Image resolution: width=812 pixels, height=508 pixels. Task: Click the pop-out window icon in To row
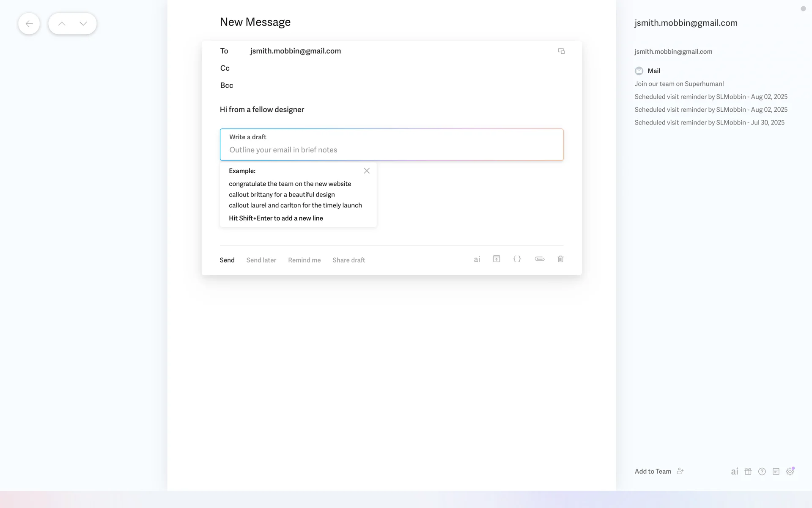[x=561, y=51]
